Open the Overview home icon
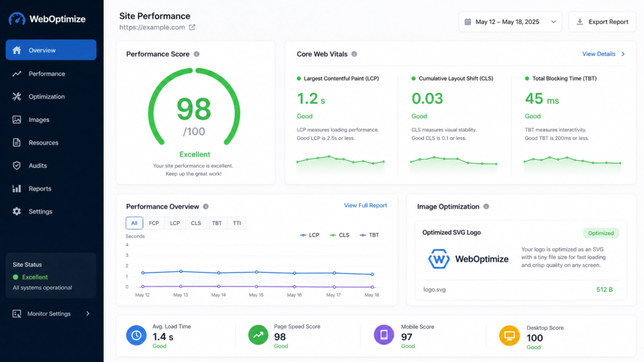644x362 pixels. (x=16, y=50)
